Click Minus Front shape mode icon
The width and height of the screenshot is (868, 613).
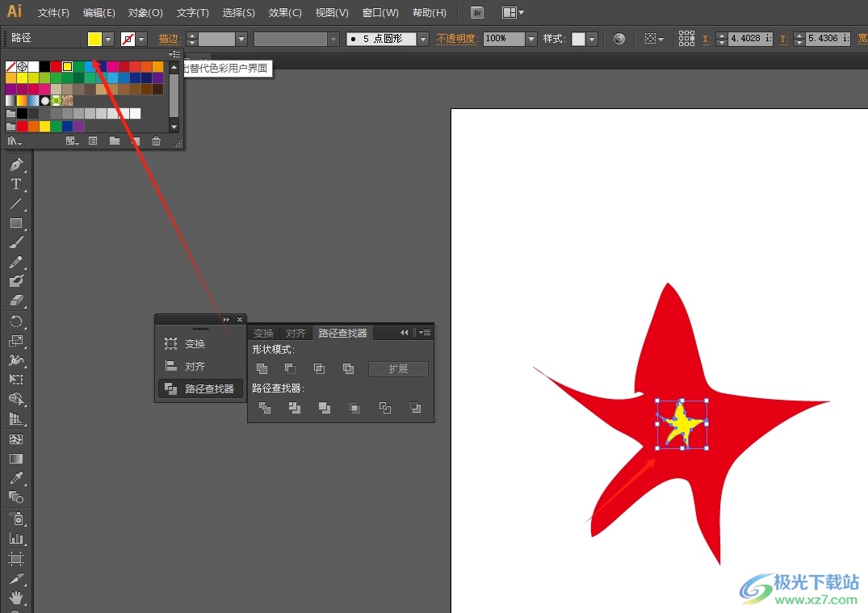[x=290, y=369]
